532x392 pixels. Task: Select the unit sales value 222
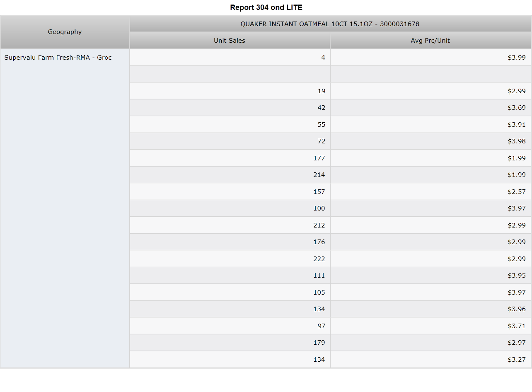tap(230, 259)
